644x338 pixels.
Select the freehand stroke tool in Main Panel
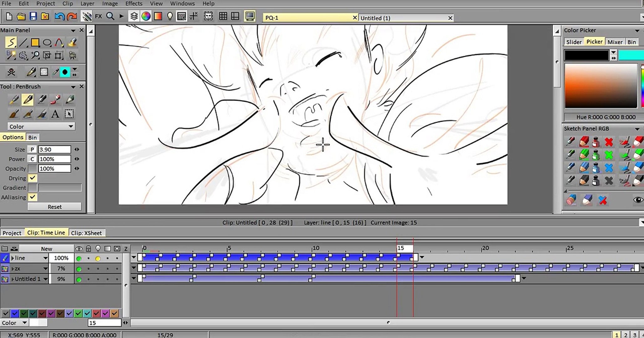point(11,42)
